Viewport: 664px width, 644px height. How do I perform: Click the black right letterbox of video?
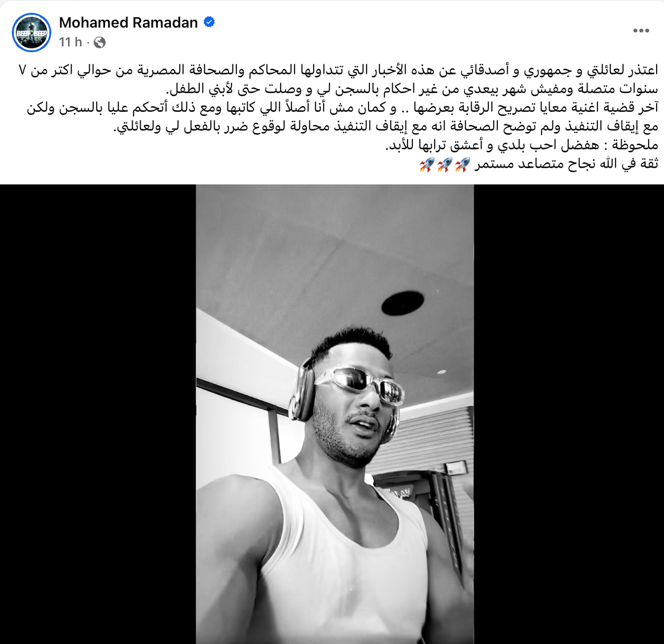(x=569, y=414)
